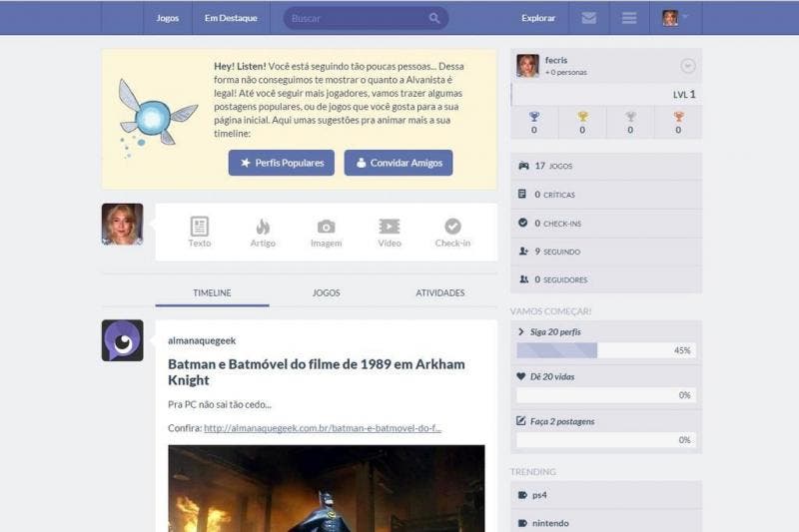Choose the Imagem camera icon
Image resolution: width=799 pixels, height=532 pixels.
pyautogui.click(x=326, y=228)
